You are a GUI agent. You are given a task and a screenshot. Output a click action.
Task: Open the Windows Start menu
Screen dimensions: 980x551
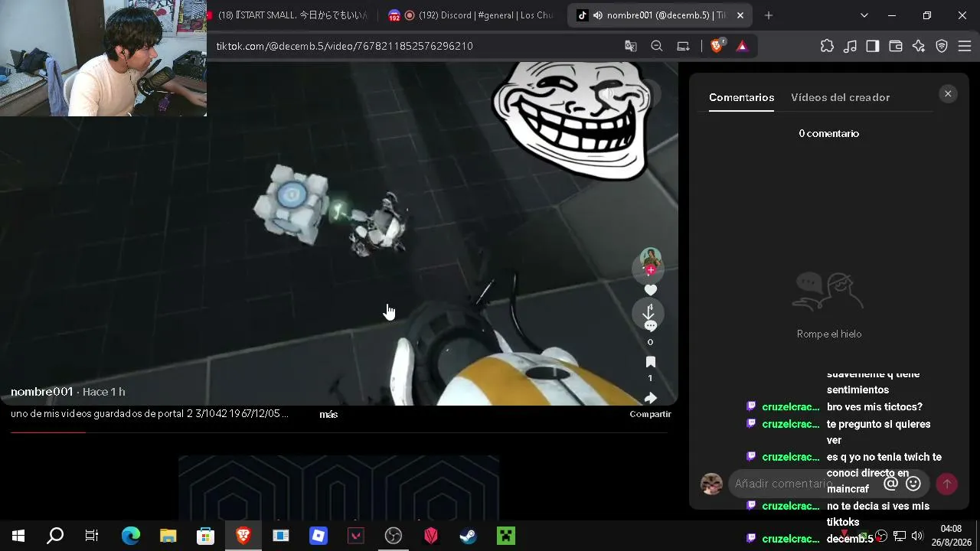pyautogui.click(x=18, y=536)
